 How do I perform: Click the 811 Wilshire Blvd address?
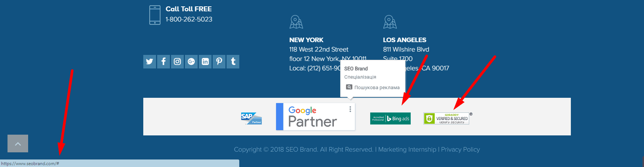tap(406, 49)
